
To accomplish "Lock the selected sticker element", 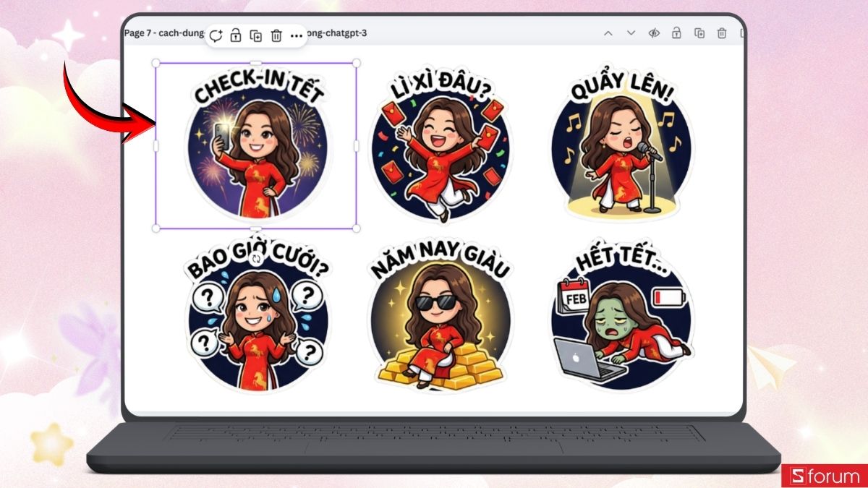I will click(235, 34).
